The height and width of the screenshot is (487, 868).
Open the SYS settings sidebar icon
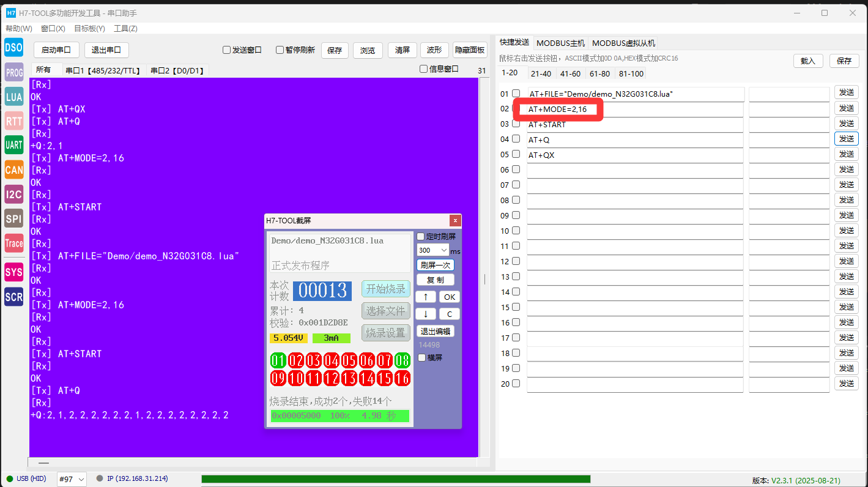[x=13, y=272]
